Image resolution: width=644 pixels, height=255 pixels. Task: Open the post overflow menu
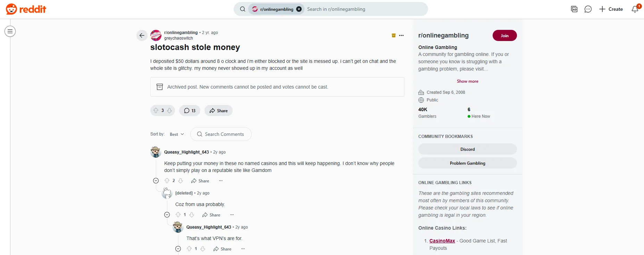pos(402,35)
